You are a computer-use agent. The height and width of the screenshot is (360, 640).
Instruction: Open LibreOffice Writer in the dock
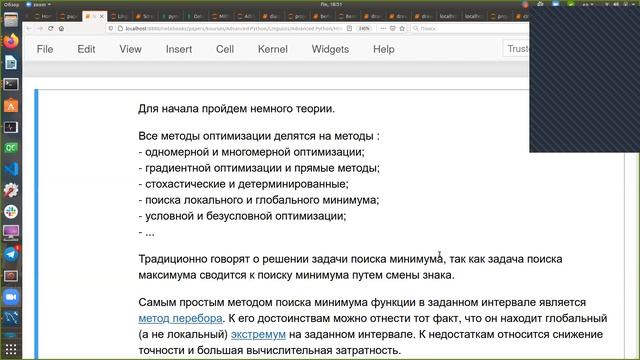[x=11, y=63]
